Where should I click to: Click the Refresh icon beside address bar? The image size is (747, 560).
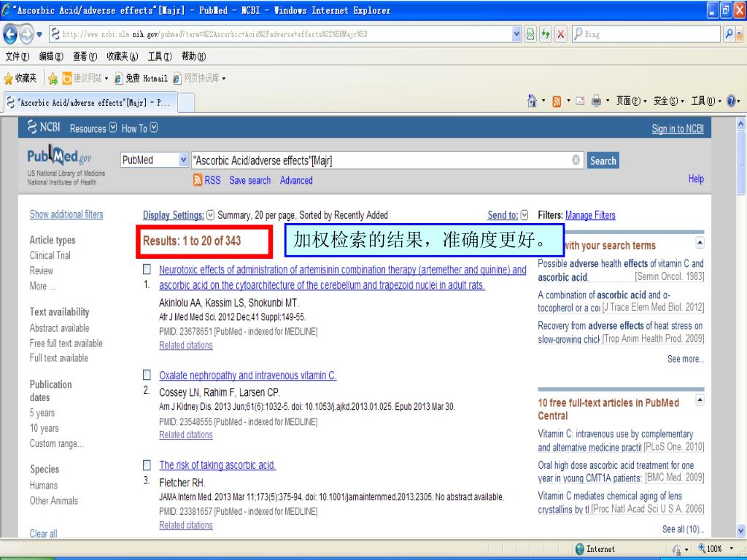coord(546,34)
